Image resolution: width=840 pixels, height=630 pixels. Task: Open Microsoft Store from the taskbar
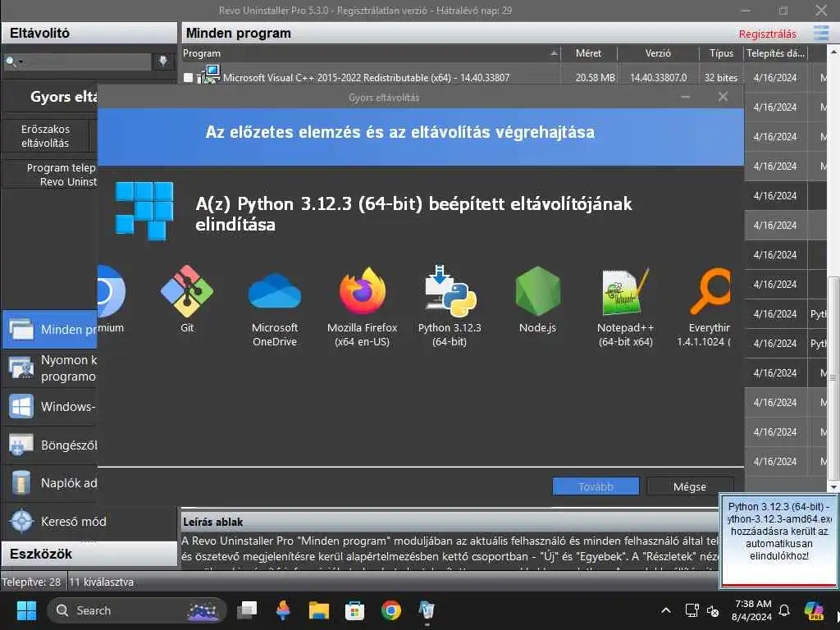coord(354,610)
